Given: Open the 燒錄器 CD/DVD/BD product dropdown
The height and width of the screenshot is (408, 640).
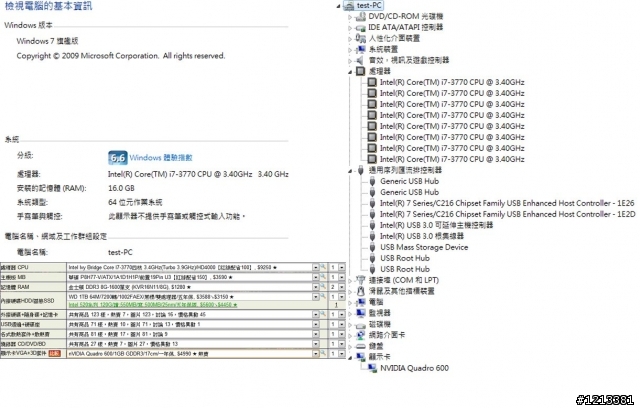Looking at the screenshot, I should pyautogui.click(x=316, y=344).
